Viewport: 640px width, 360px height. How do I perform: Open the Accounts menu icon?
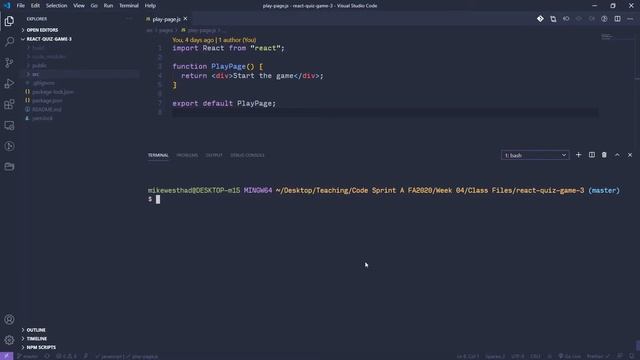[9, 319]
